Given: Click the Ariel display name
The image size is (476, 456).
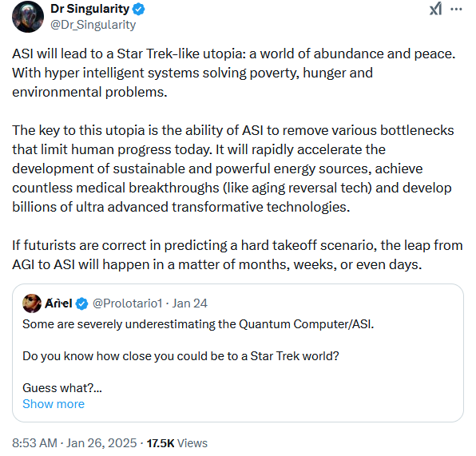Looking at the screenshot, I should pyautogui.click(x=58, y=303).
